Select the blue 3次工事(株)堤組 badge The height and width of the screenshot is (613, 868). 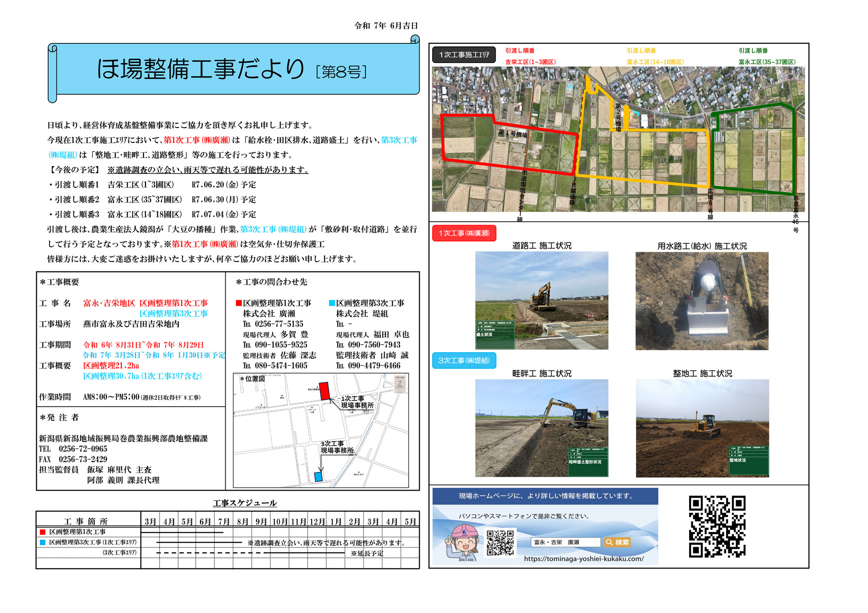[x=464, y=361]
